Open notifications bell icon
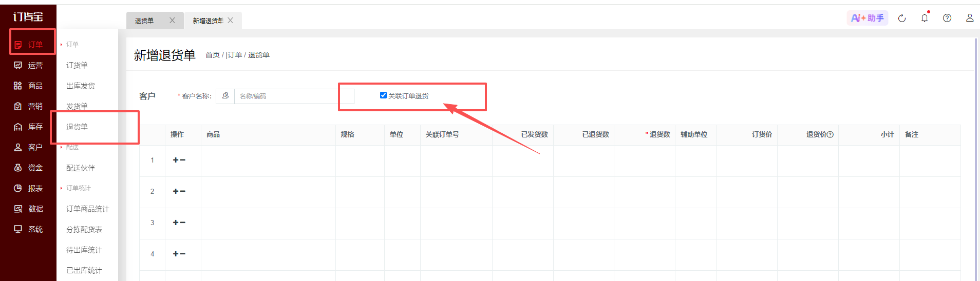This screenshot has width=980, height=281. [x=925, y=18]
